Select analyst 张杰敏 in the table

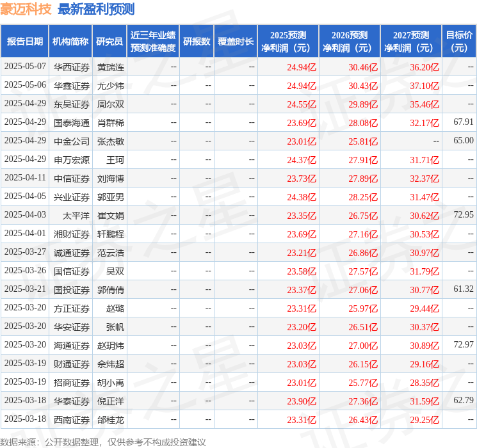(x=110, y=141)
